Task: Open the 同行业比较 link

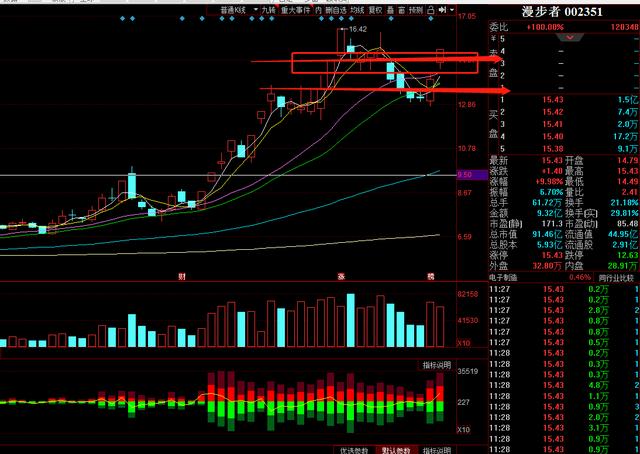Action: pos(616,278)
